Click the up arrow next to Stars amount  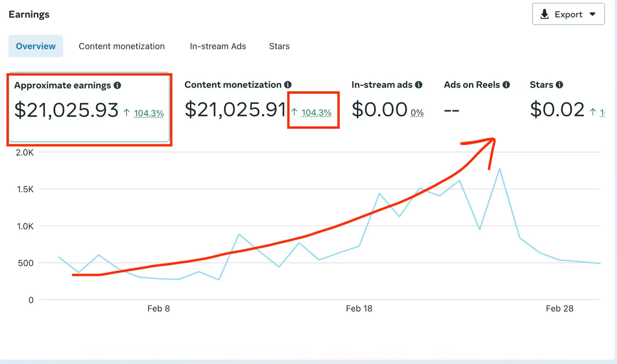(x=593, y=112)
